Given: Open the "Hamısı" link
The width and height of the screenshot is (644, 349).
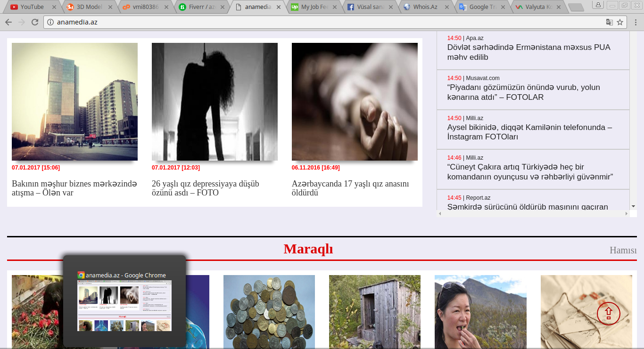Looking at the screenshot, I should point(624,250).
